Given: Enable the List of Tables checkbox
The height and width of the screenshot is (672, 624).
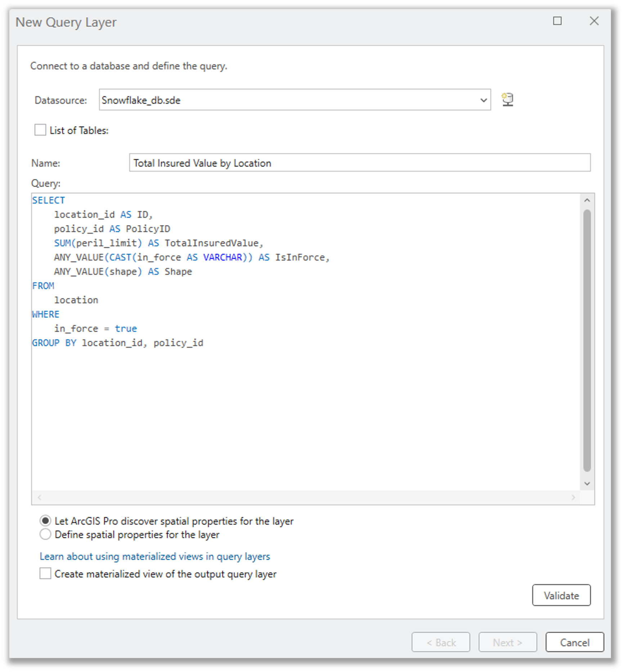Looking at the screenshot, I should point(40,130).
